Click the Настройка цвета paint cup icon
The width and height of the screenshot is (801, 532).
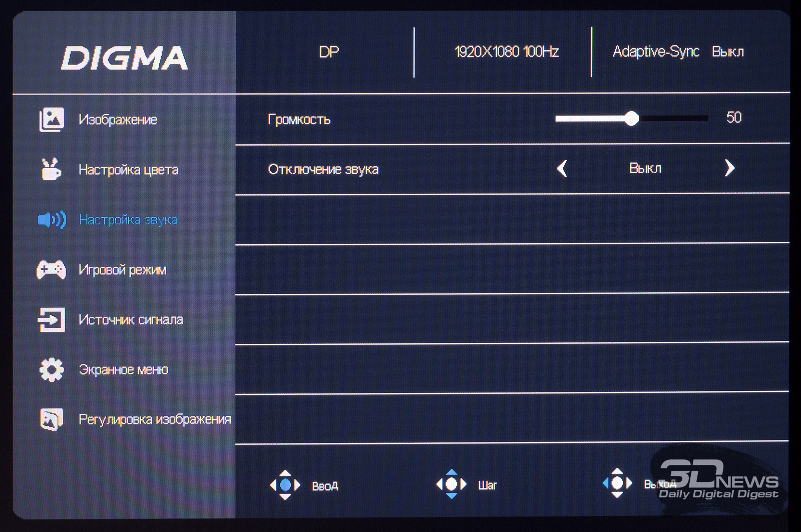coord(51,169)
